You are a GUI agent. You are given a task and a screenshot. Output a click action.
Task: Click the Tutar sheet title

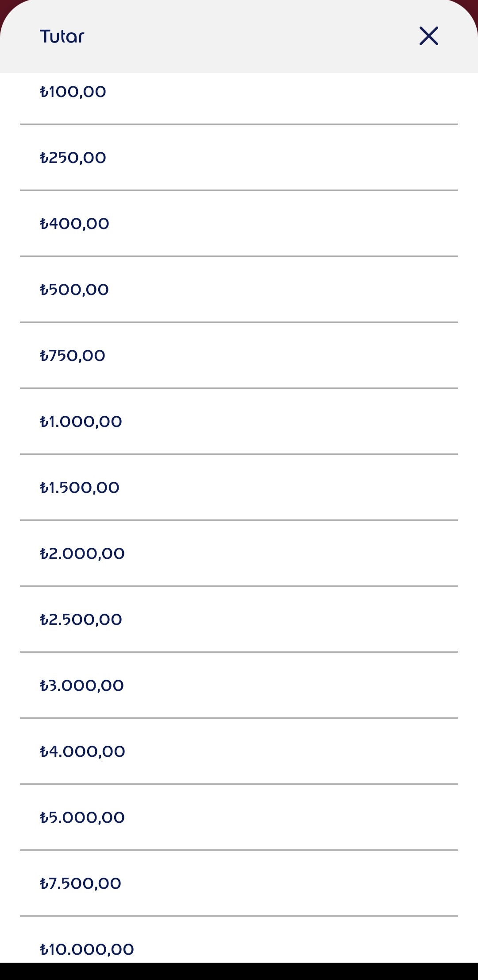[62, 36]
